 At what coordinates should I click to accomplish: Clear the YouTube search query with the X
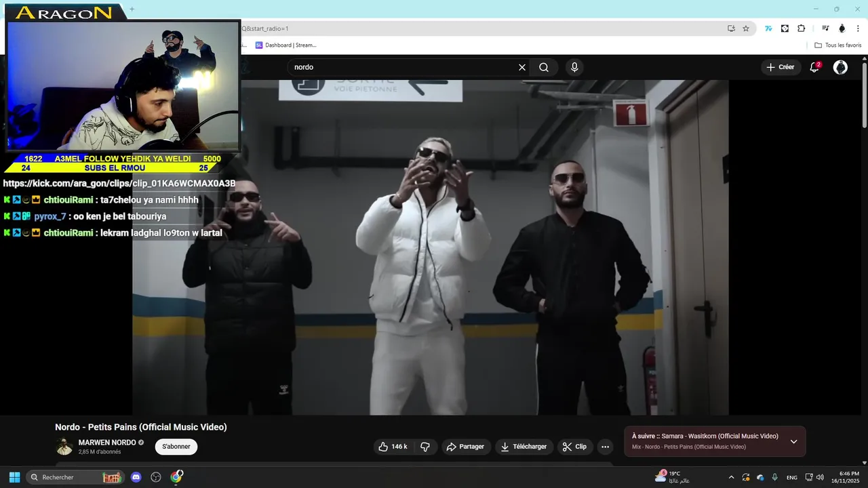pyautogui.click(x=522, y=67)
